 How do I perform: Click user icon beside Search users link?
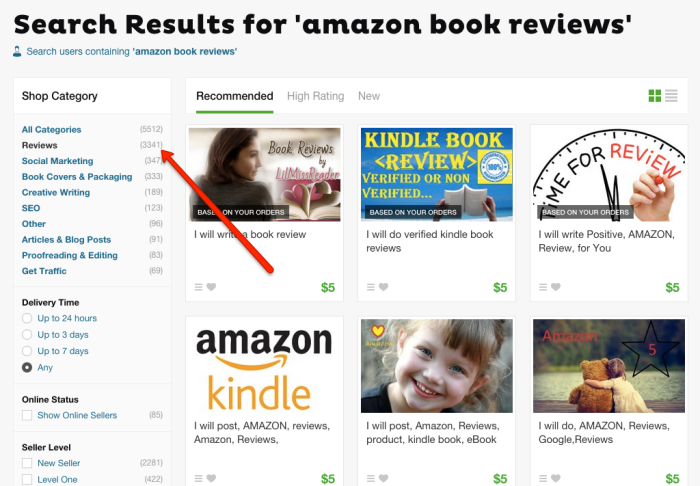tap(17, 51)
